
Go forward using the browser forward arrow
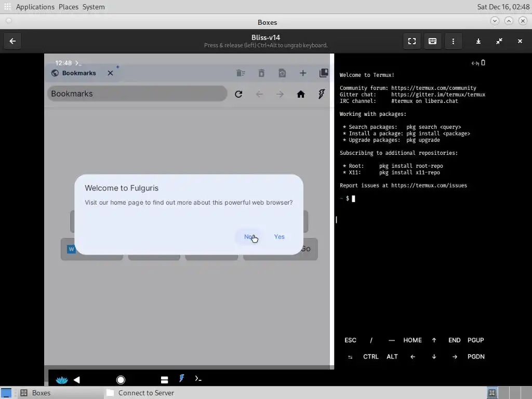(x=280, y=94)
